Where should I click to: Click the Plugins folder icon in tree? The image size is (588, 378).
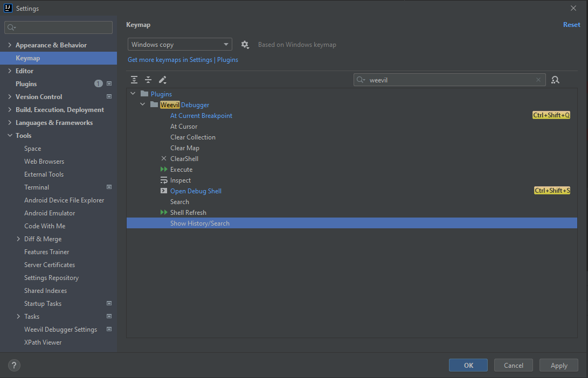click(144, 94)
